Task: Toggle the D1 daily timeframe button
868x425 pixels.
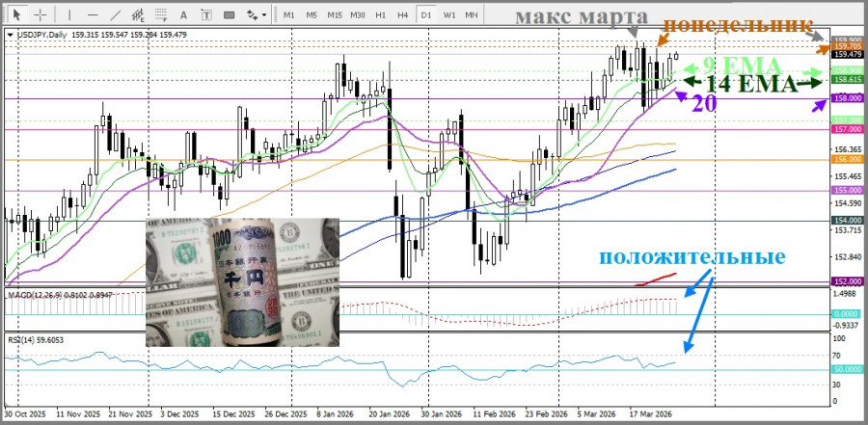Action: tap(425, 15)
